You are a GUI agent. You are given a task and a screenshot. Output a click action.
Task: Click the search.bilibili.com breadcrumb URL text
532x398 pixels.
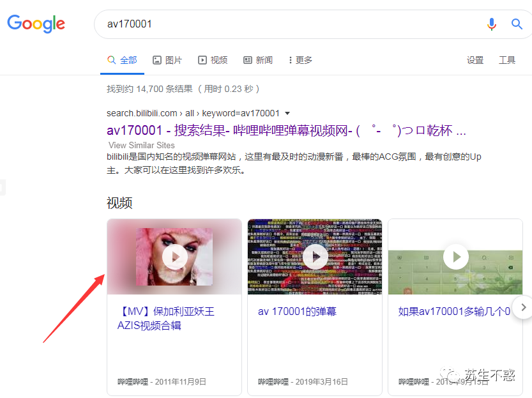[193, 113]
